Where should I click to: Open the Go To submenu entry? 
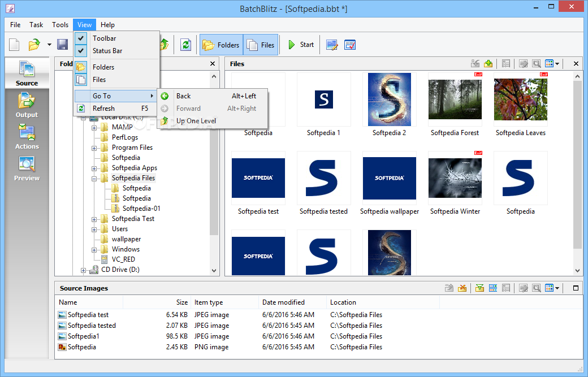116,96
